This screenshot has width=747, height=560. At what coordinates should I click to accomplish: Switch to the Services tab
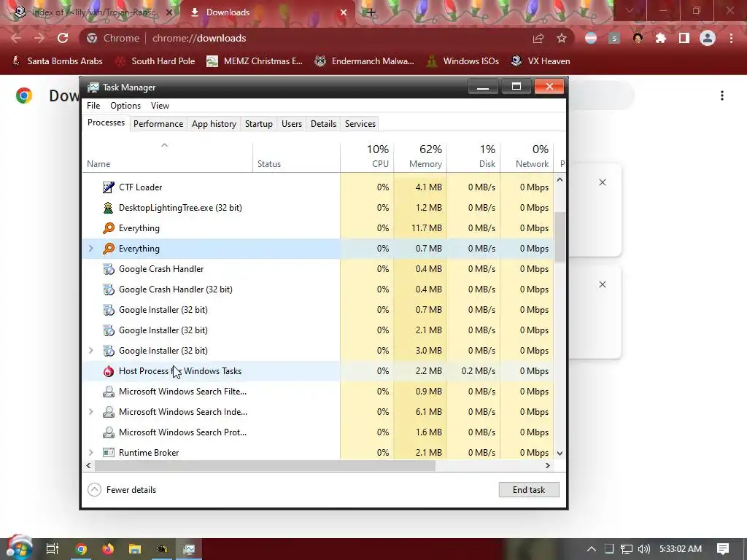coord(360,124)
